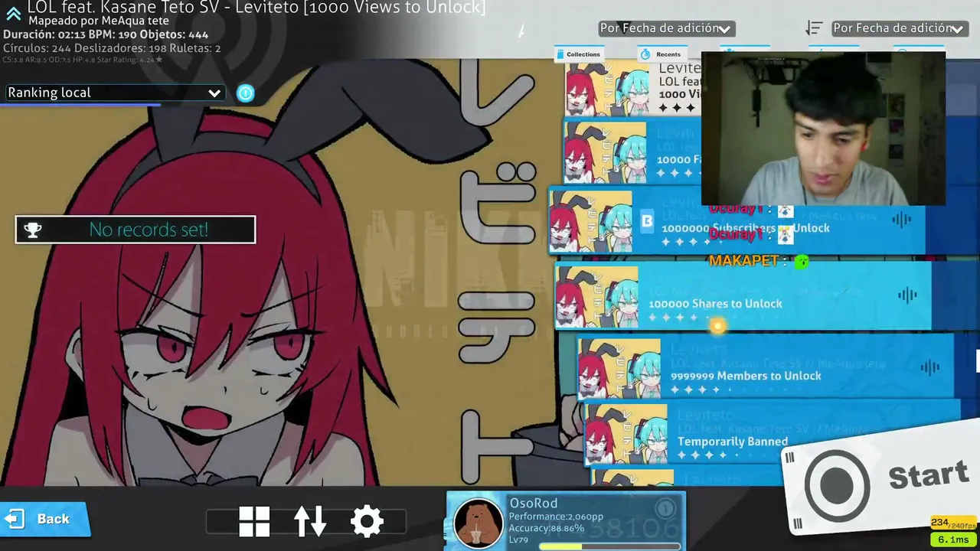Click thumbnail on the Temporarily Banned card
This screenshot has width=980, height=551.
point(626,435)
